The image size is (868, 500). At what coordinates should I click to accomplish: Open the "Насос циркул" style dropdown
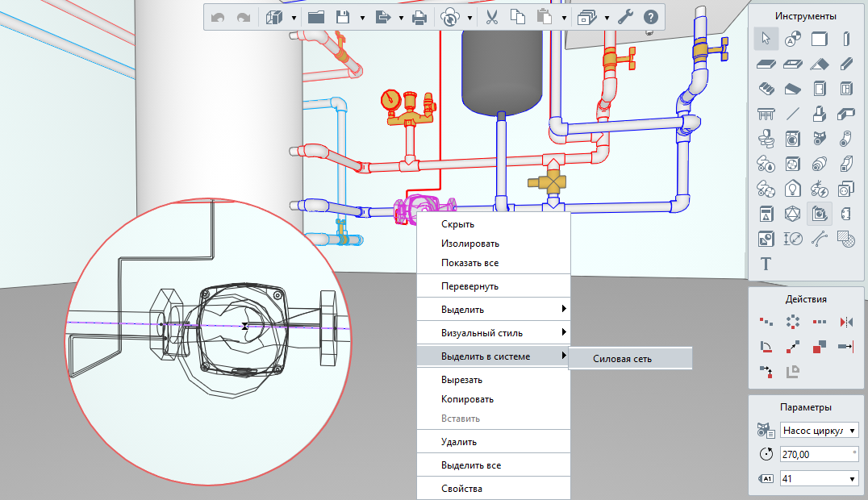point(820,430)
